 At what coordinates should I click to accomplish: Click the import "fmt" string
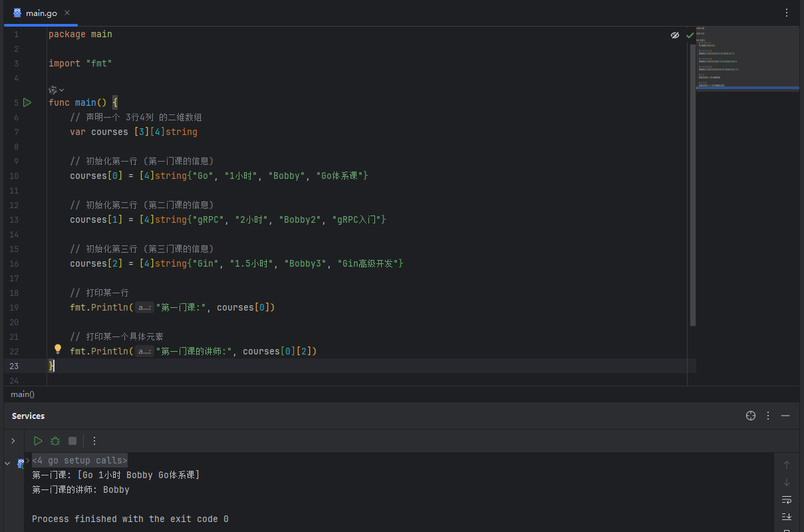[x=99, y=63]
